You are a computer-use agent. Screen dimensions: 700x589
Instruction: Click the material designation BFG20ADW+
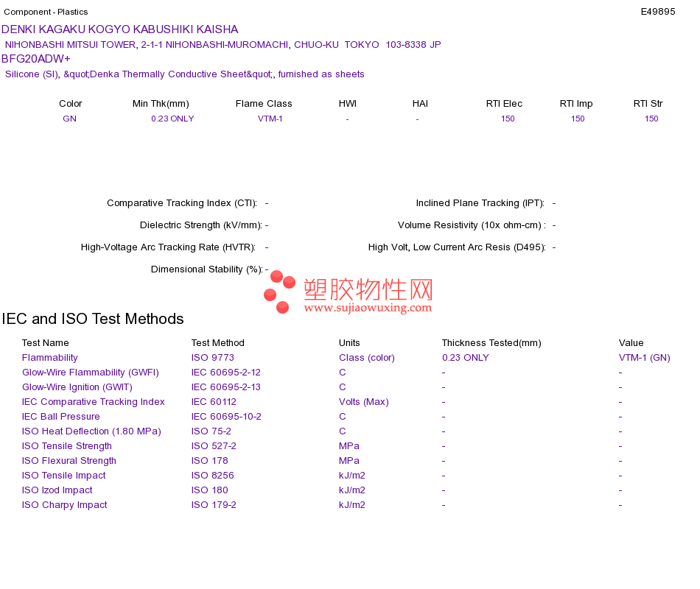tap(35, 59)
